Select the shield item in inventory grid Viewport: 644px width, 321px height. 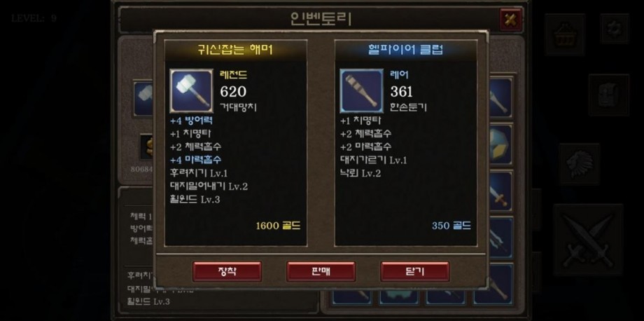click(x=500, y=144)
